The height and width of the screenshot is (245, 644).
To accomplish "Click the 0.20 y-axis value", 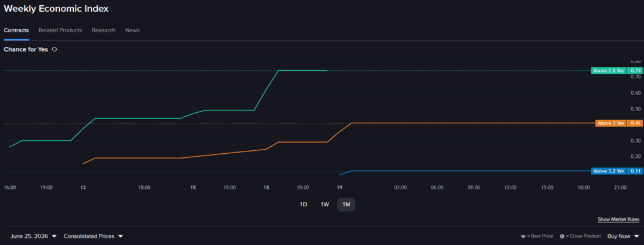I will (x=636, y=157).
